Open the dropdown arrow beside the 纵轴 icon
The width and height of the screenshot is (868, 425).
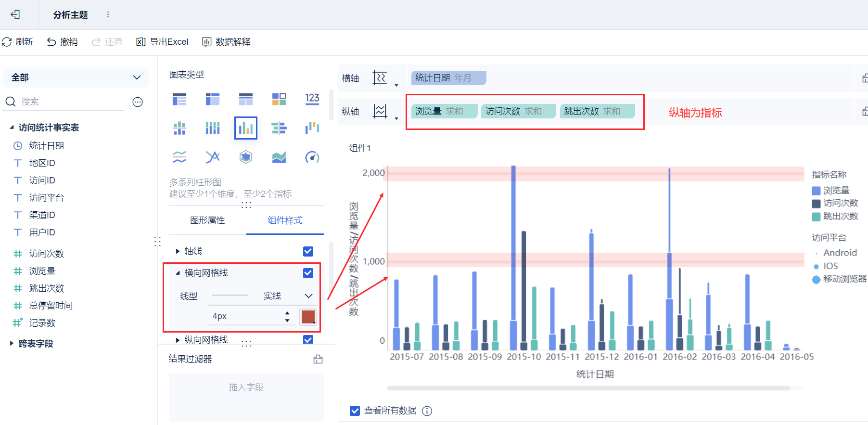coord(396,118)
